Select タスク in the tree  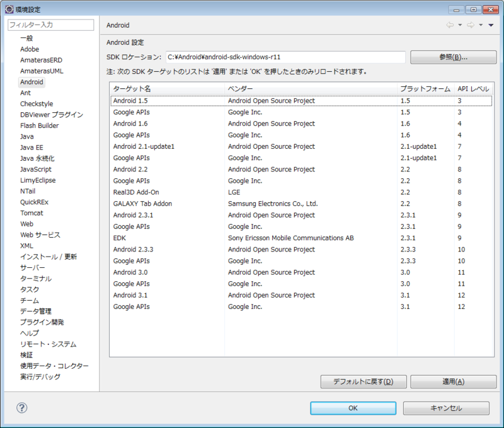(x=30, y=290)
